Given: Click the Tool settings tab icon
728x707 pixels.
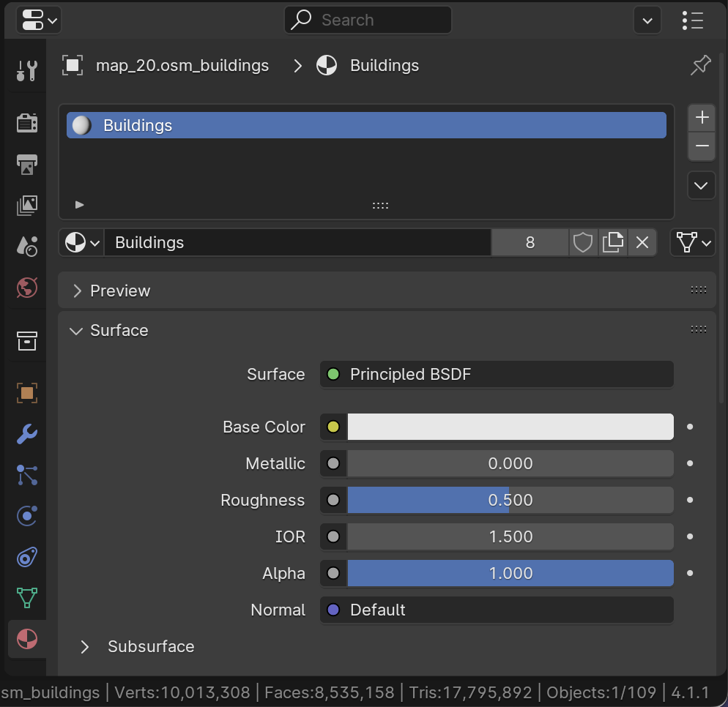Looking at the screenshot, I should click(27, 71).
